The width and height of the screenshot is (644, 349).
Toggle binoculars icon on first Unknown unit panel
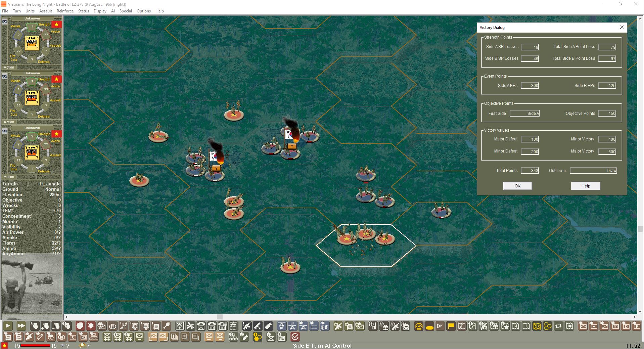[5, 21]
